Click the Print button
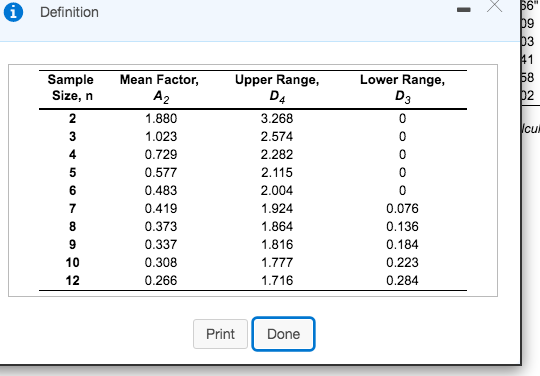Image resolution: width=540 pixels, height=376 pixels. pyautogui.click(x=220, y=334)
